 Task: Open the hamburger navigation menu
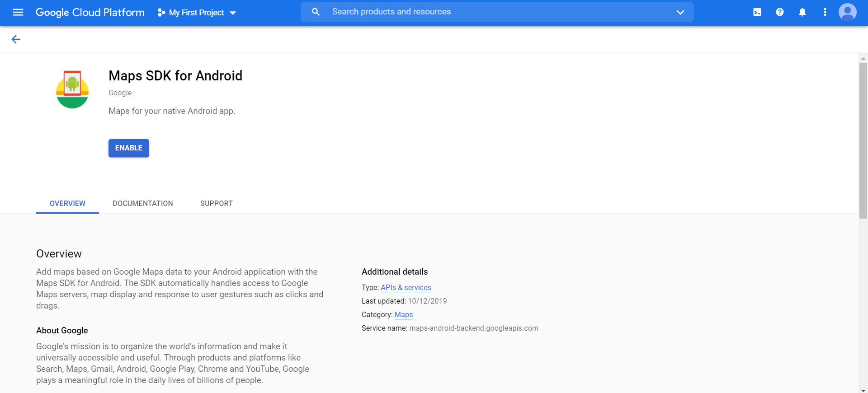click(x=18, y=12)
